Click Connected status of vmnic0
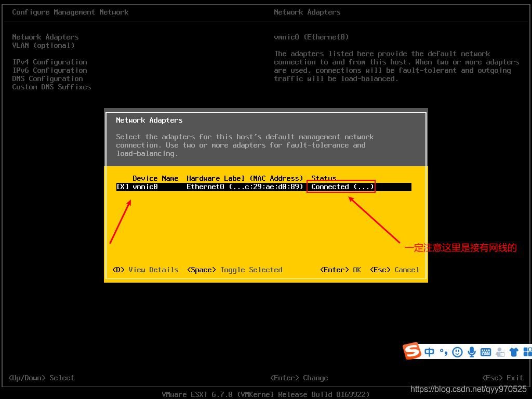 [341, 187]
